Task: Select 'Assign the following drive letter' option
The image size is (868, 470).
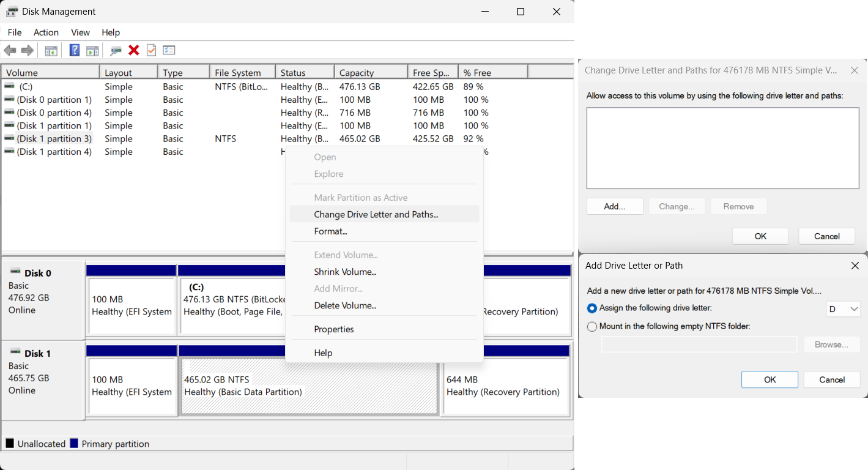Action: (592, 308)
